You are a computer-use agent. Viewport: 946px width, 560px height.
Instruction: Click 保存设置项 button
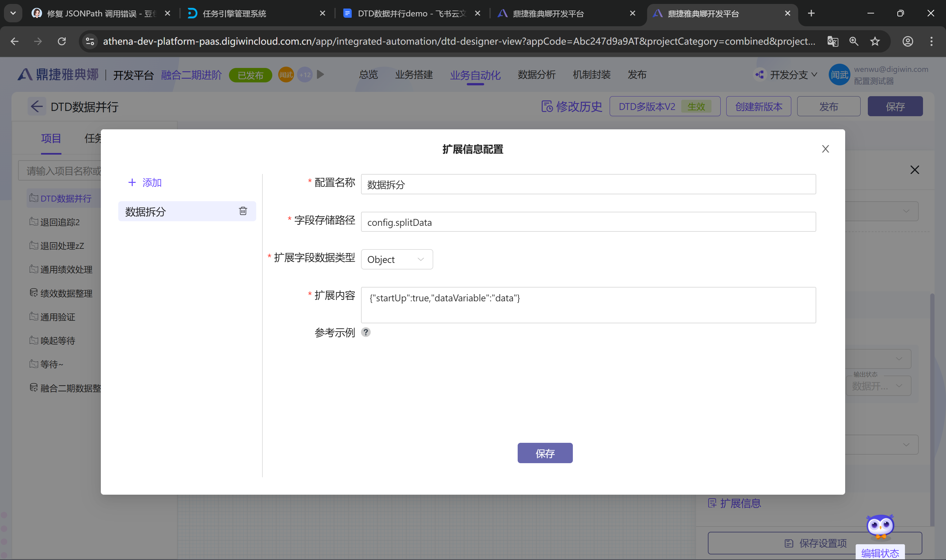815,543
